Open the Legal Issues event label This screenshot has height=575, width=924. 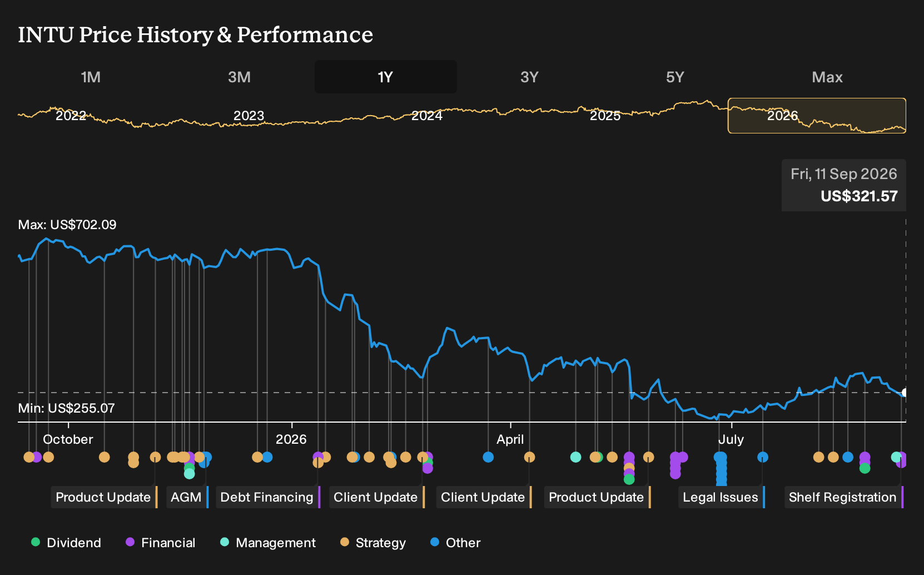click(x=722, y=497)
